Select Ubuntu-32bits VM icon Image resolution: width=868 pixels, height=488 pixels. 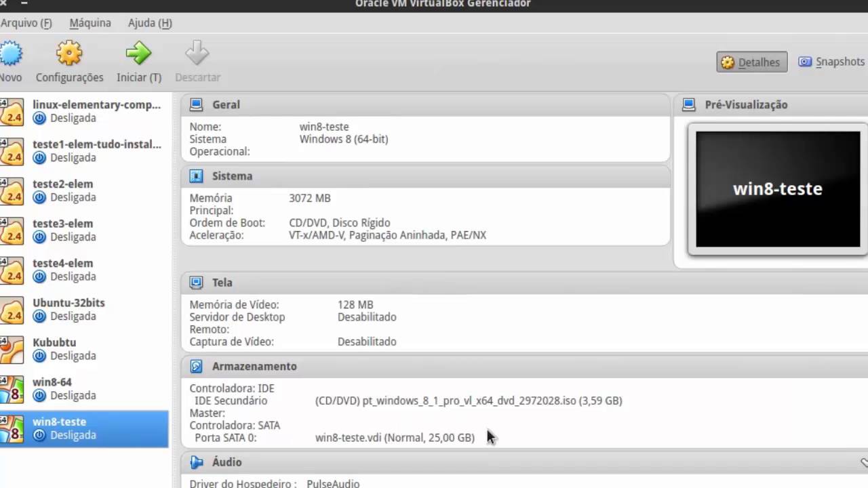pos(12,310)
